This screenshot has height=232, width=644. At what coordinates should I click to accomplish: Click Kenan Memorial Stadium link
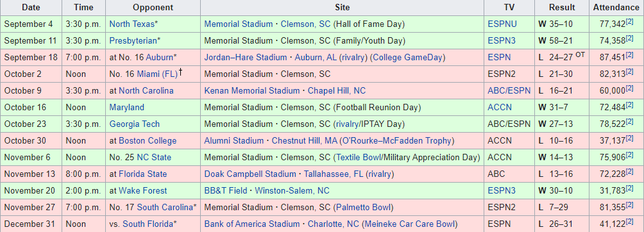[252, 91]
